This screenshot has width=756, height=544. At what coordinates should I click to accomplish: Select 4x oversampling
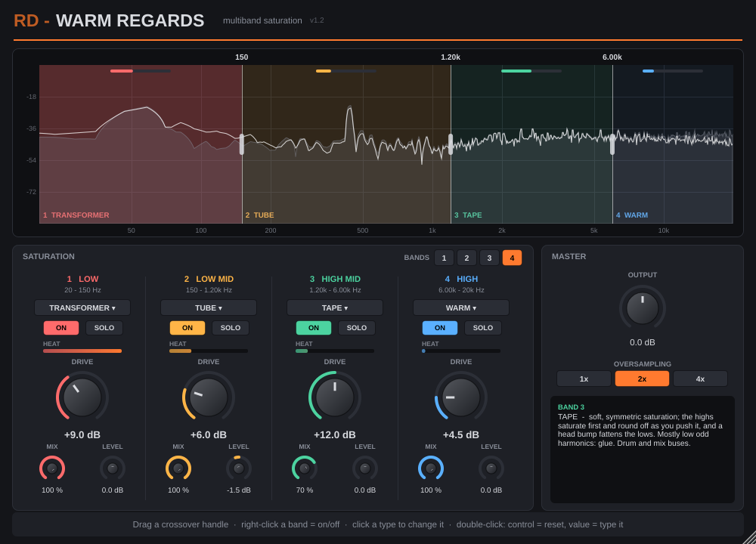pyautogui.click(x=701, y=379)
